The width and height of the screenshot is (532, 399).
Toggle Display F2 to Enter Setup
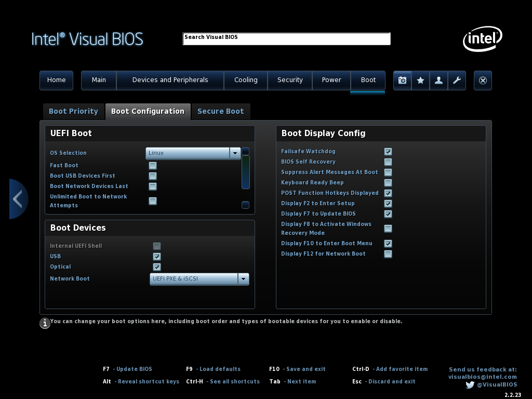point(388,204)
